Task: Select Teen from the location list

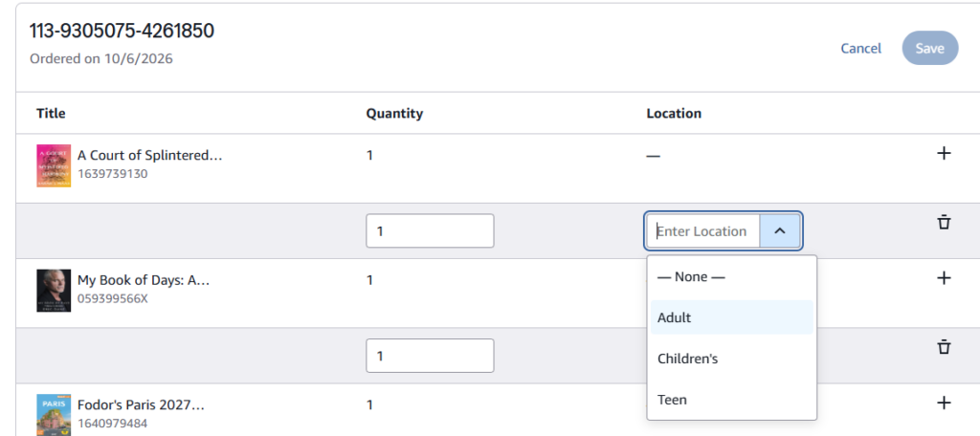Action: [732, 399]
